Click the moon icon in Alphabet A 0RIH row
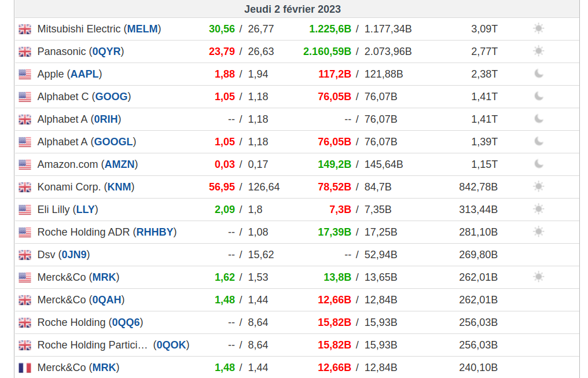This screenshot has height=378, width=588. (x=538, y=119)
